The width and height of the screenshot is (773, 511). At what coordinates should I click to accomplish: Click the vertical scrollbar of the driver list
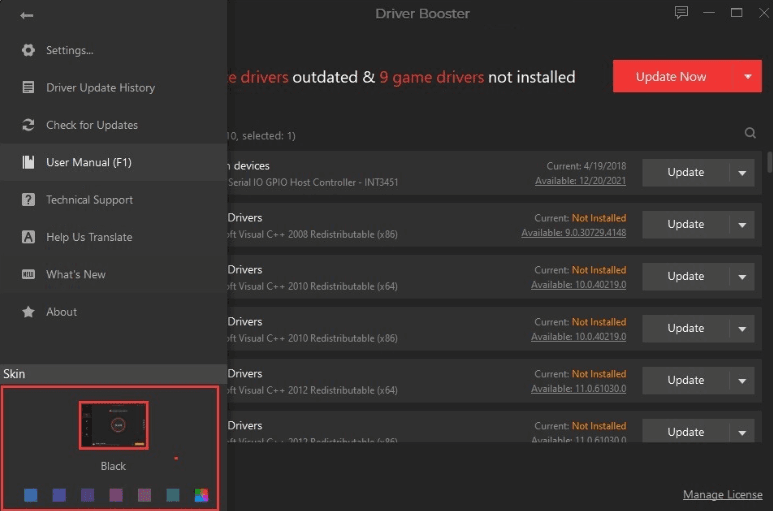coord(769,162)
